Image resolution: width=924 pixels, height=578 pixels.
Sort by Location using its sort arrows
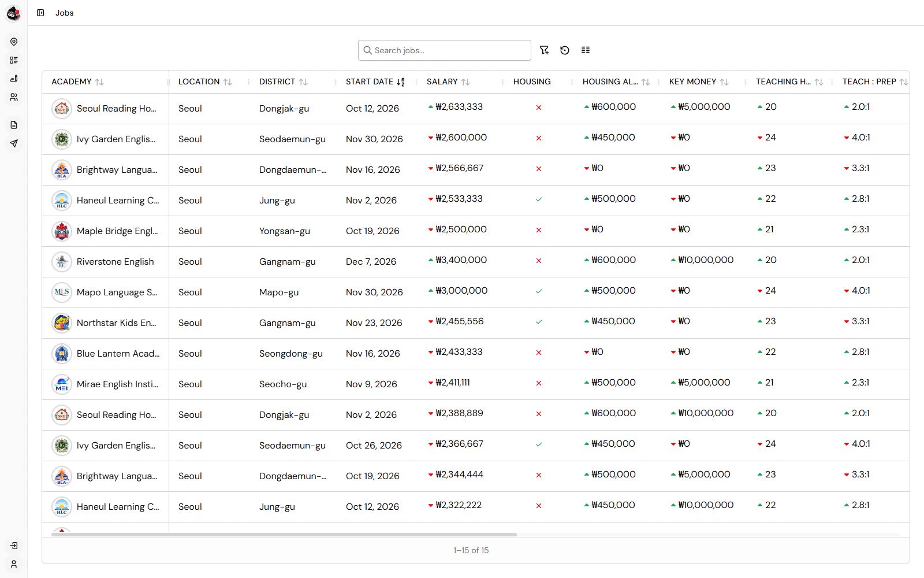tap(228, 82)
